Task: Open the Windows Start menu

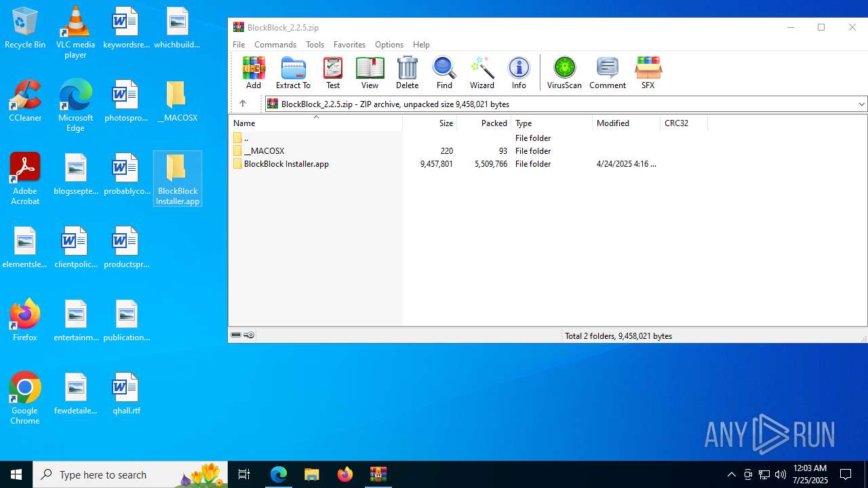Action: pyautogui.click(x=16, y=474)
